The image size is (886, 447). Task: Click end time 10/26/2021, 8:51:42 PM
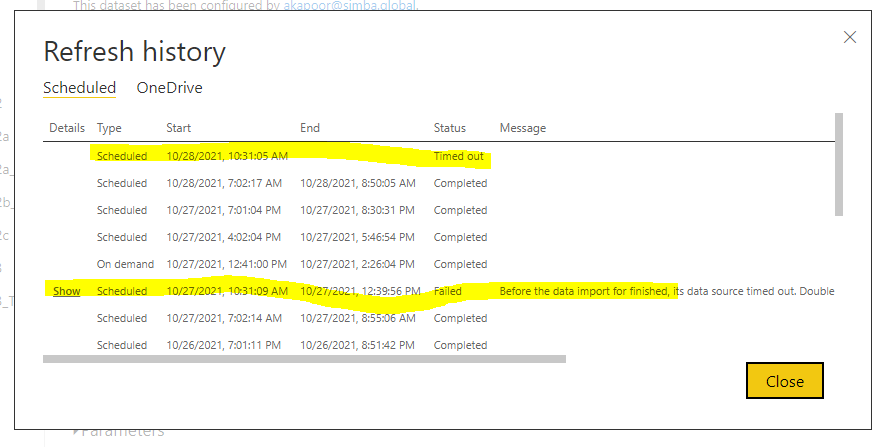[357, 345]
